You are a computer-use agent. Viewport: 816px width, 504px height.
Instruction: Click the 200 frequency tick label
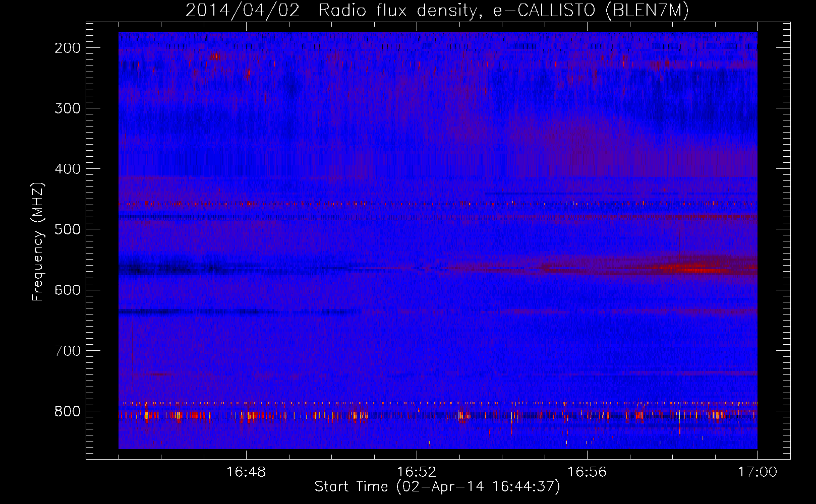click(67, 48)
